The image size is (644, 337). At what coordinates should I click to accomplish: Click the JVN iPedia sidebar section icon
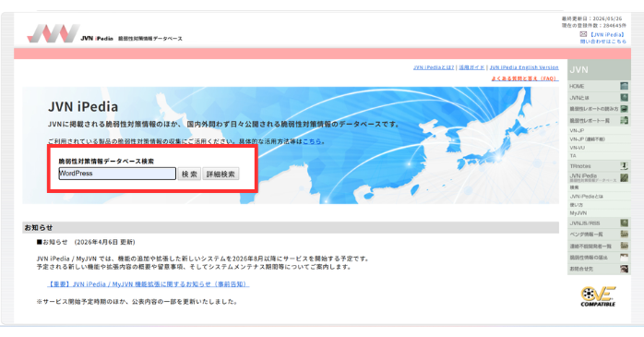[x=624, y=177]
